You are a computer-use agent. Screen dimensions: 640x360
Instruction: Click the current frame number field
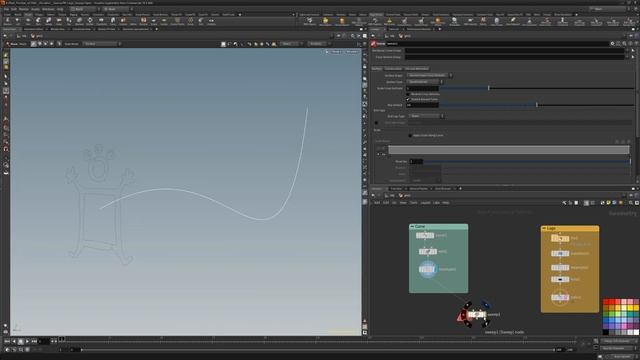43,341
